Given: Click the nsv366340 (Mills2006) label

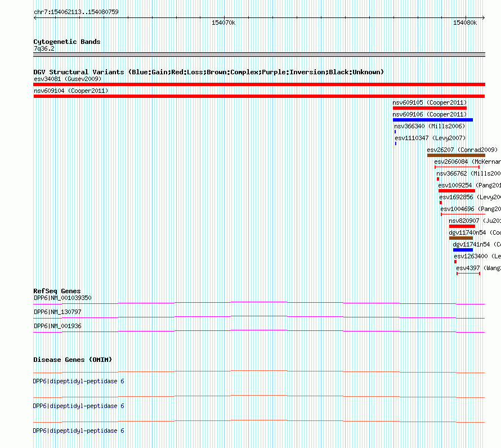Looking at the screenshot, I should pos(430,126).
